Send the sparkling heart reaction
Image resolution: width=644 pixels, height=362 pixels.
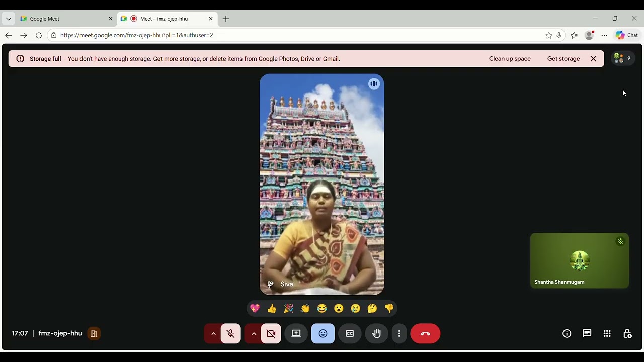(x=255, y=308)
